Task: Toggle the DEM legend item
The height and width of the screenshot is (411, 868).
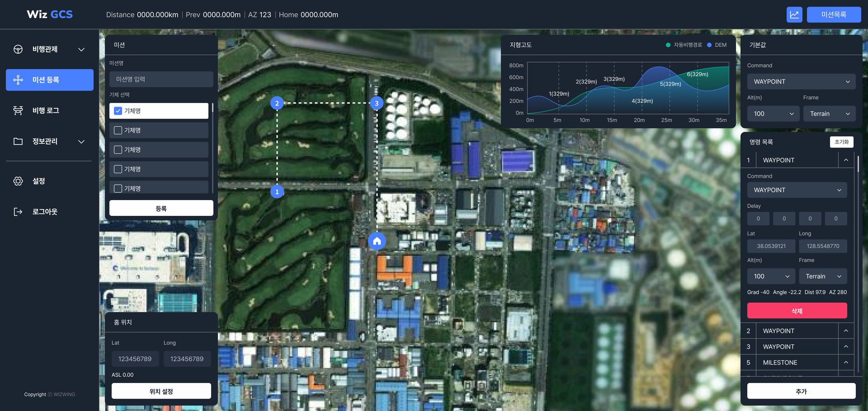Action: [717, 45]
